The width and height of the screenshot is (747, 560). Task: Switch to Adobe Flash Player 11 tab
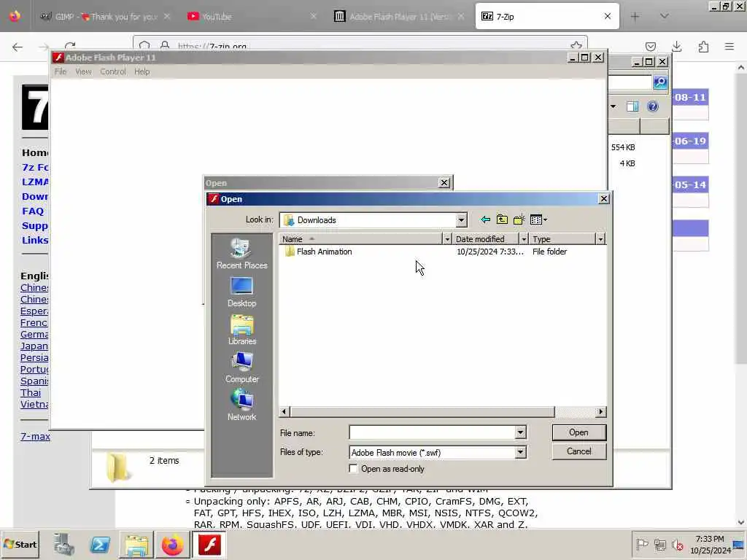399,17
